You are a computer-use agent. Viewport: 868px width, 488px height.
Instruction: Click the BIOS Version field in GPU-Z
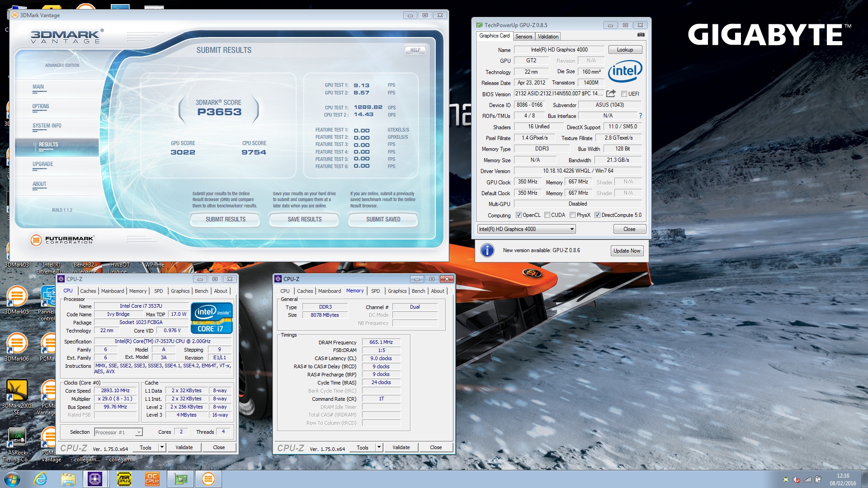tap(559, 94)
